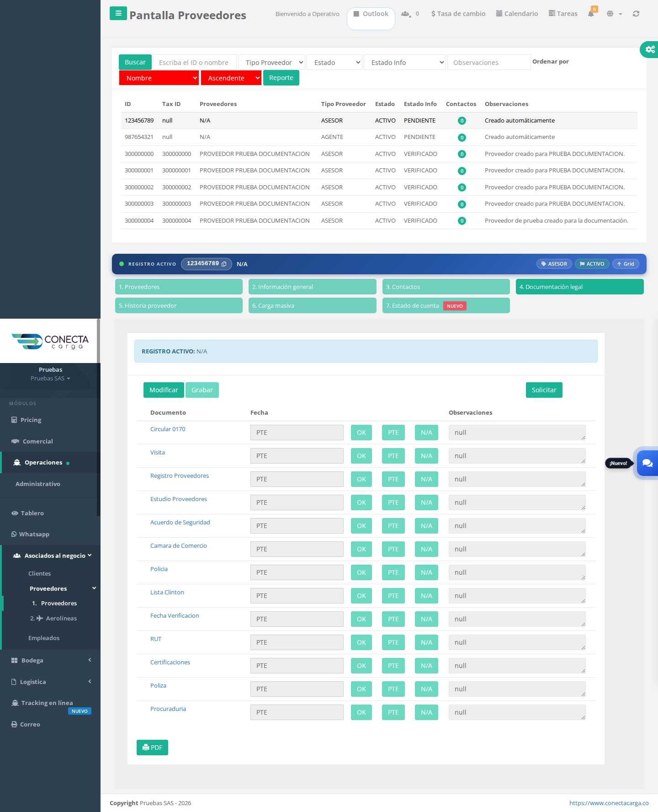Click the users icon in the top bar
658x812 pixels.
click(405, 14)
